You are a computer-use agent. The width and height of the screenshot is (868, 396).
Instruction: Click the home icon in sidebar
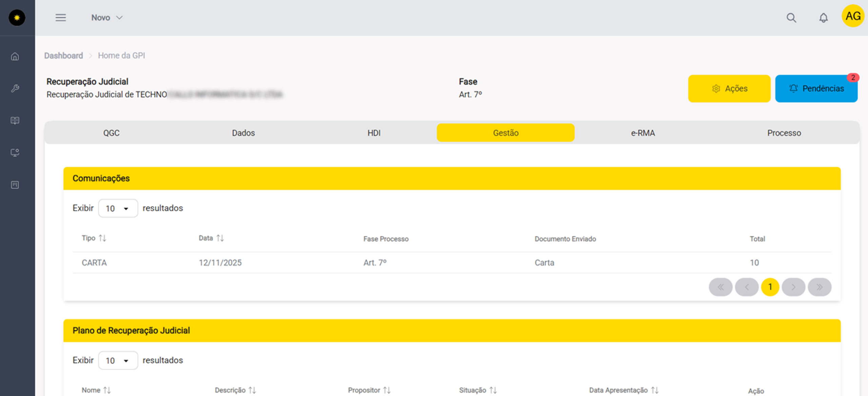click(x=15, y=56)
